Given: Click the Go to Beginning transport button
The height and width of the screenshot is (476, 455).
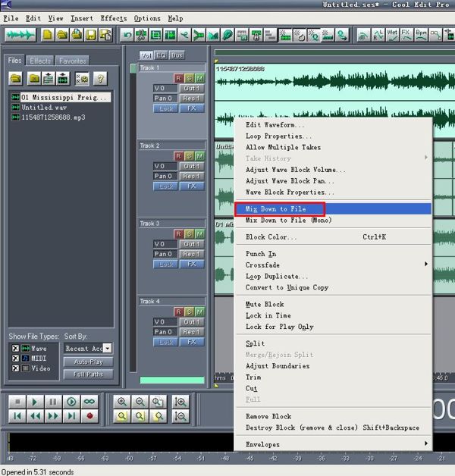Looking at the screenshot, I should tap(17, 416).
